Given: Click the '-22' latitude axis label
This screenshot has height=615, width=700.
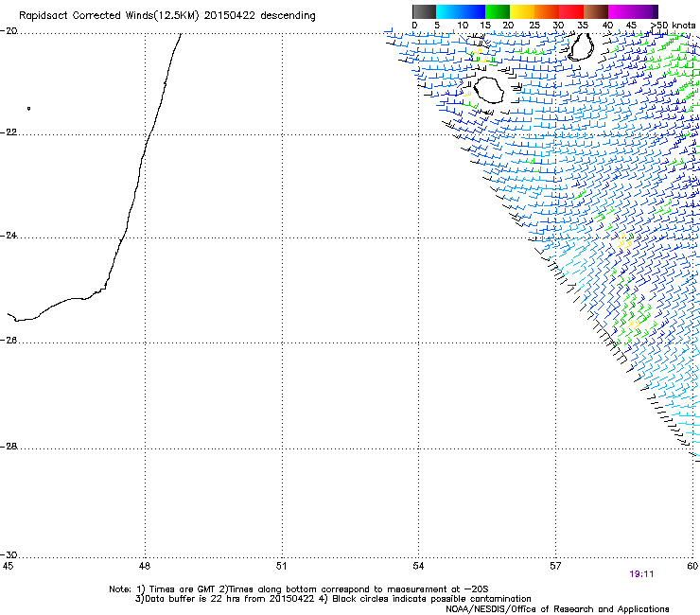Looking at the screenshot, I should click(x=9, y=132).
